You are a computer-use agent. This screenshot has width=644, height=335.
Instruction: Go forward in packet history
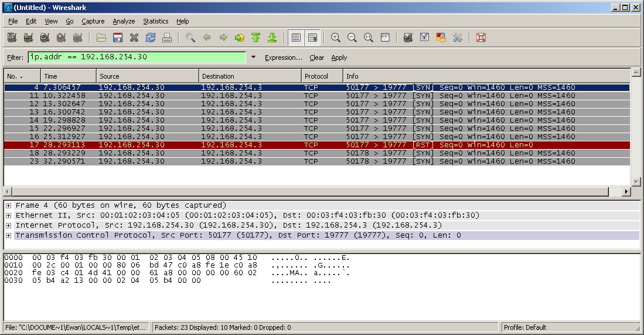click(223, 38)
